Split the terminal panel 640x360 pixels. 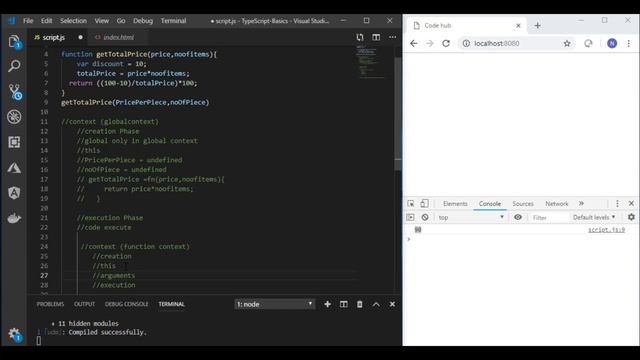pos(344,304)
